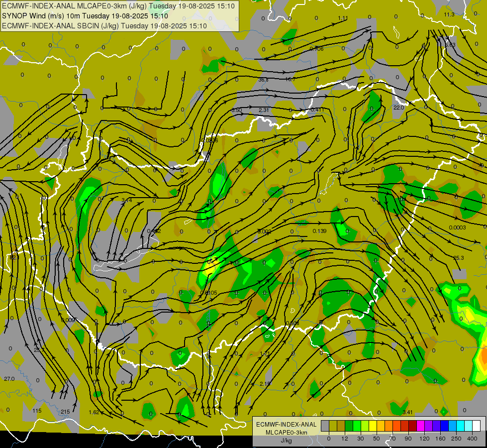This screenshot has height=448, width=487.
Task: Click the SBCIN title line
Action: pyautogui.click(x=104, y=26)
